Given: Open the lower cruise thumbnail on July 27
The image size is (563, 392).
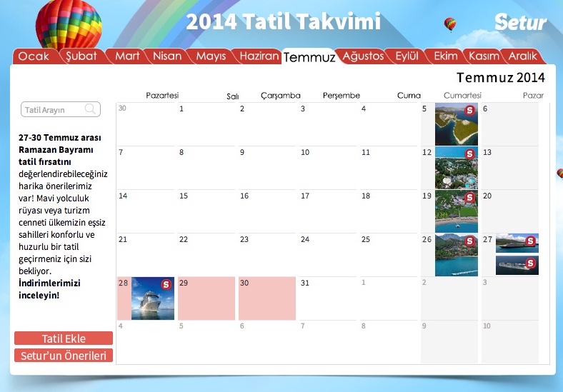Looking at the screenshot, I should pyautogui.click(x=517, y=266).
